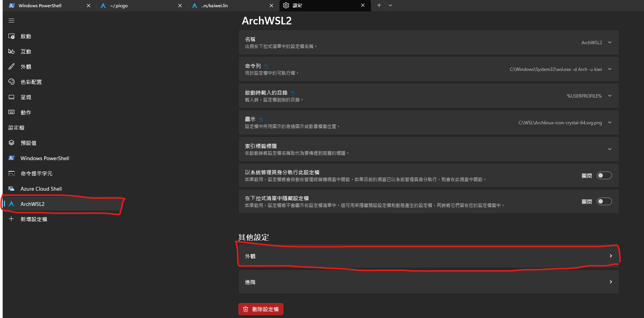The image size is (644, 318).
Task: Close the ..rs/kaiwei.lin tab
Action: [272, 6]
